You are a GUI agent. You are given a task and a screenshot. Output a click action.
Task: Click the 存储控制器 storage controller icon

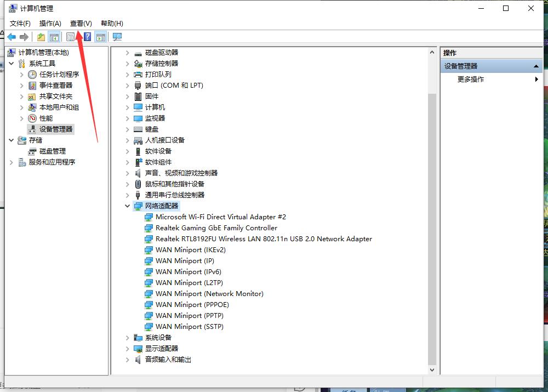138,64
